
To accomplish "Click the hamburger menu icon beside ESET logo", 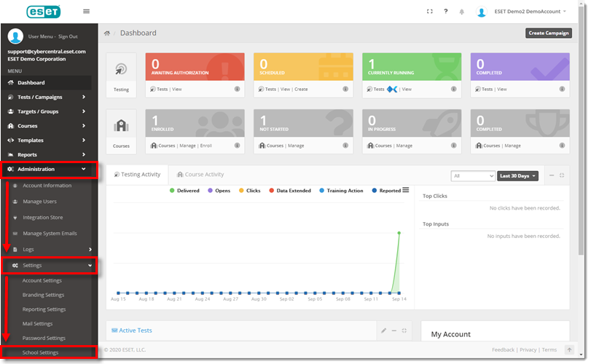I will point(87,11).
